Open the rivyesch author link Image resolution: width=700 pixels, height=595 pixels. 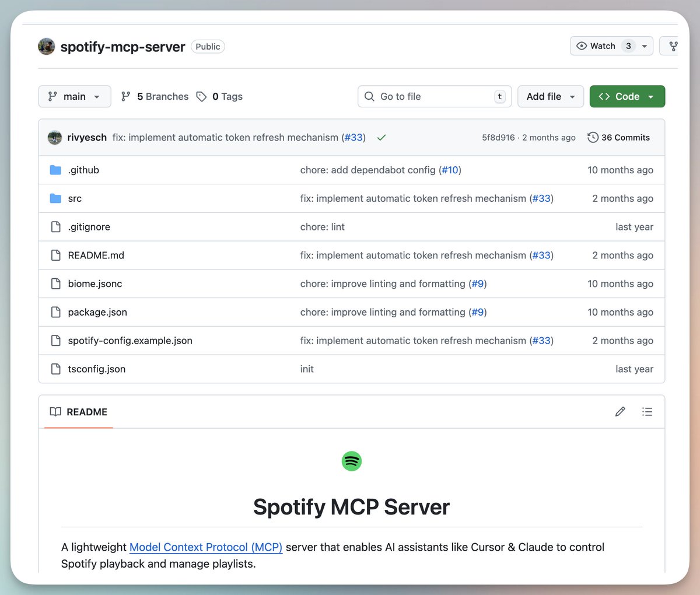[x=87, y=137]
